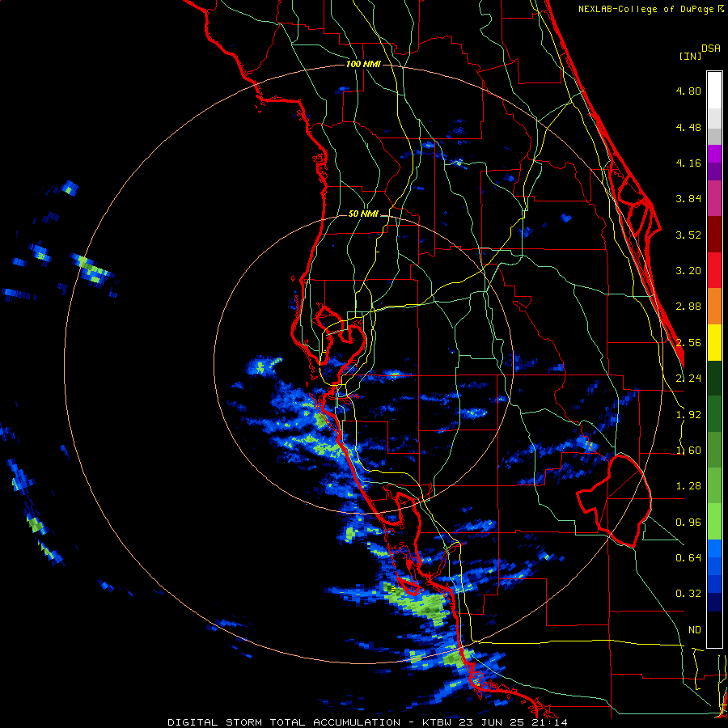Click the 2.56 legend value
Screen dimensions: 728x728
tap(688, 343)
